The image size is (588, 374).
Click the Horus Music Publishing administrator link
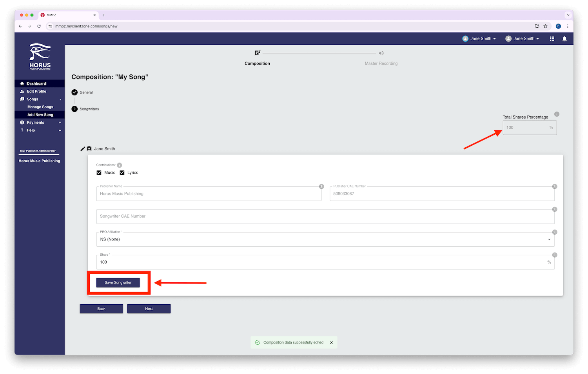(x=39, y=161)
